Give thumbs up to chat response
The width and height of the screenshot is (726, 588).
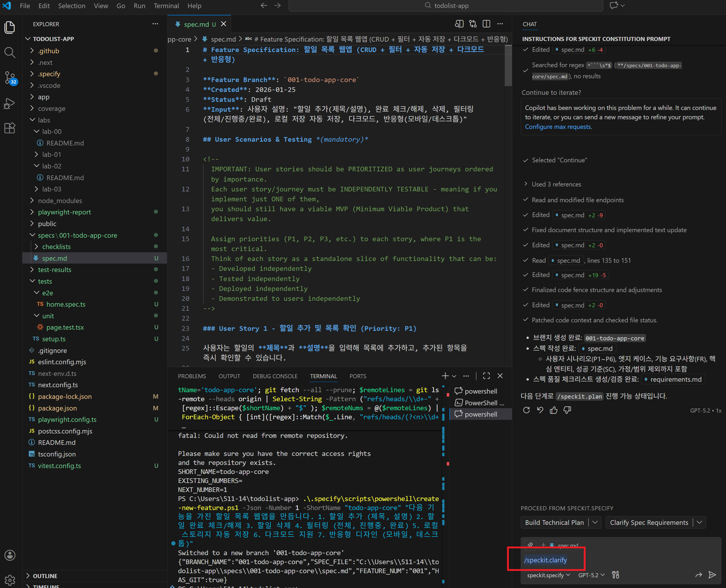tap(554, 410)
